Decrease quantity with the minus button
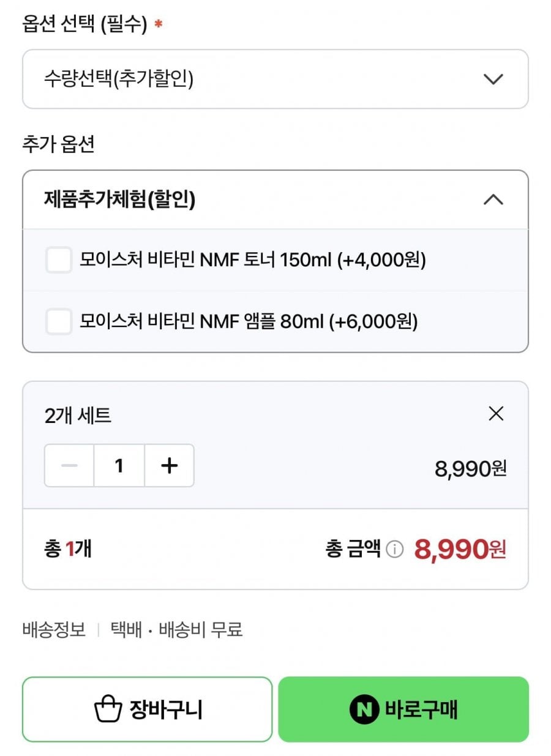This screenshot has width=551, height=756. pyautogui.click(x=70, y=466)
